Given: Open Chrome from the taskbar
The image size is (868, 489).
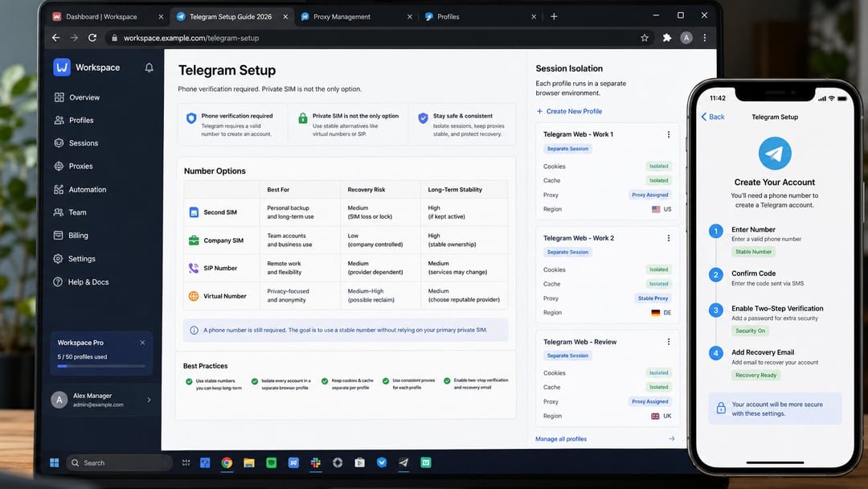Looking at the screenshot, I should pos(227,462).
